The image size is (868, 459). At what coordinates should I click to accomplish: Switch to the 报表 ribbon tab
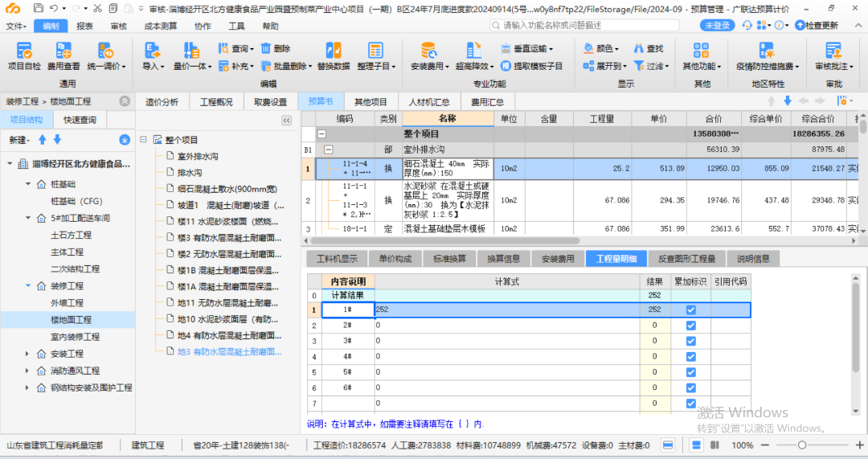pos(84,26)
